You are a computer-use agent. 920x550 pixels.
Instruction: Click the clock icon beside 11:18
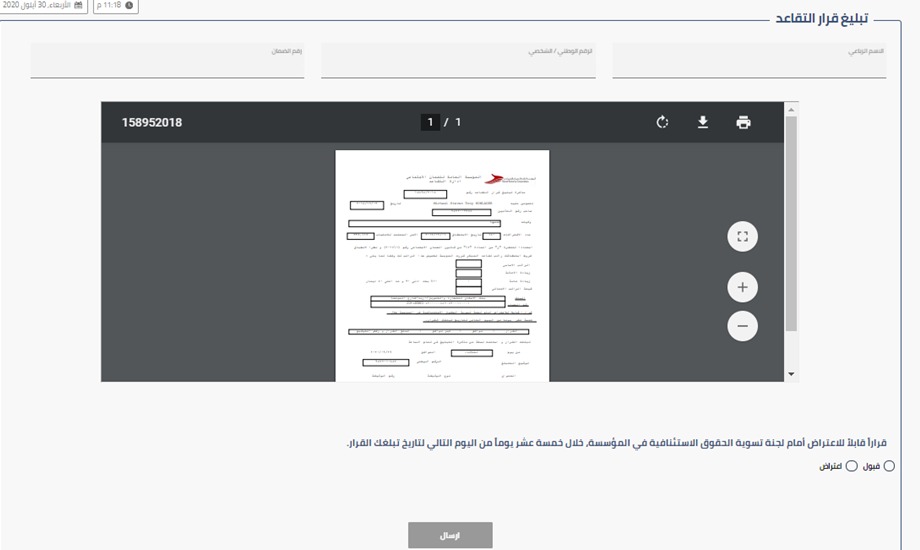coord(129,6)
